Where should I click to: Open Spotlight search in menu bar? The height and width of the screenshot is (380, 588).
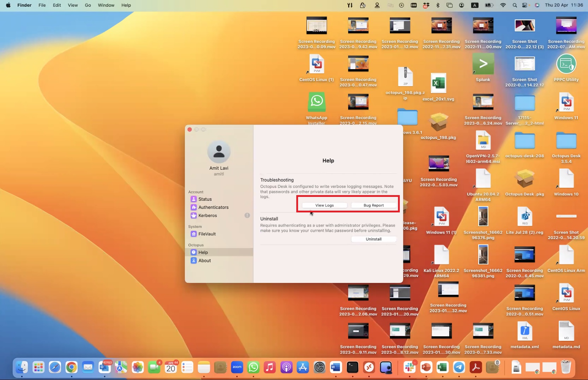pyautogui.click(x=515, y=5)
